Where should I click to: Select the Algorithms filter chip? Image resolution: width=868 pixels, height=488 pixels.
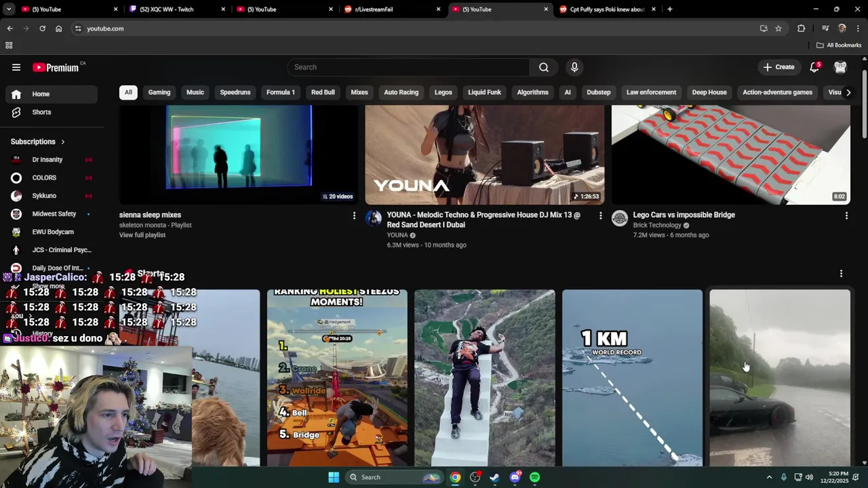pyautogui.click(x=533, y=92)
